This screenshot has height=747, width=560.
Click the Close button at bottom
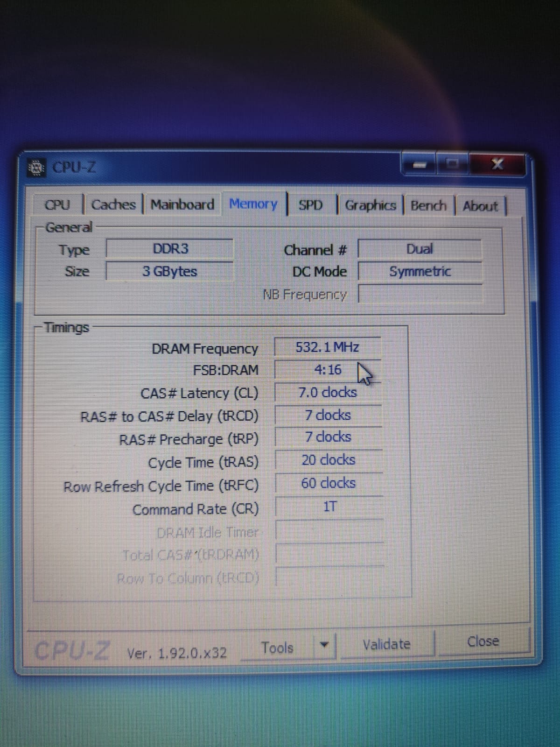[483, 641]
